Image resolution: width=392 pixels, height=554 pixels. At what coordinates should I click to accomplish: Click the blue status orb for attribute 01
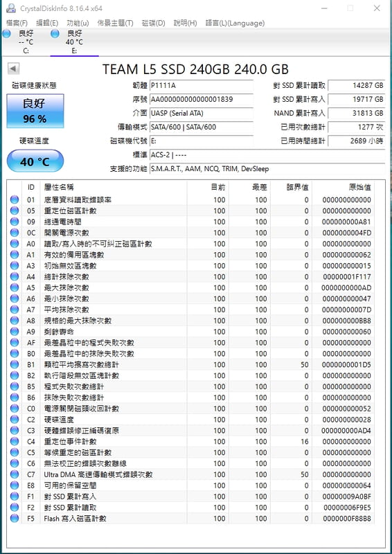point(15,200)
